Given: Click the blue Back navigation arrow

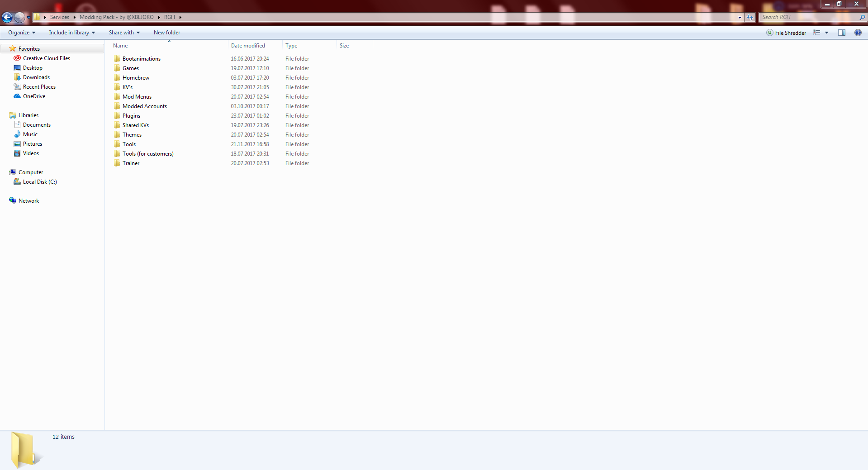Looking at the screenshot, I should coord(7,17).
